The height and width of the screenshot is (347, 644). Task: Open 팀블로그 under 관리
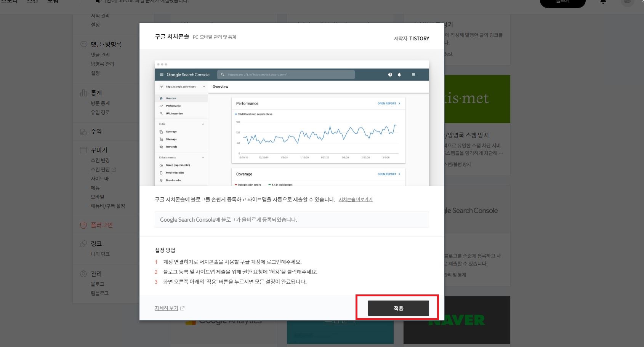coord(100,293)
